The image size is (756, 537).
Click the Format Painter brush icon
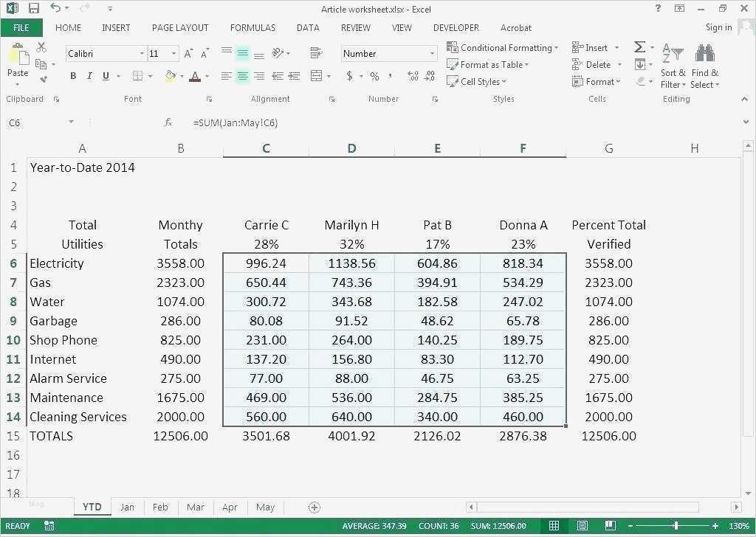click(44, 78)
